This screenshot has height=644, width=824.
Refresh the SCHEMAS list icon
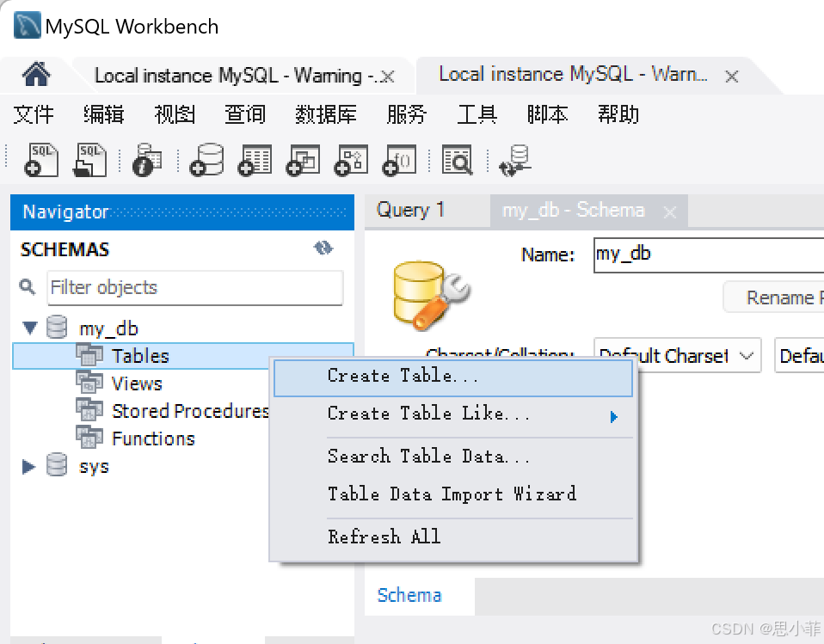tap(323, 248)
